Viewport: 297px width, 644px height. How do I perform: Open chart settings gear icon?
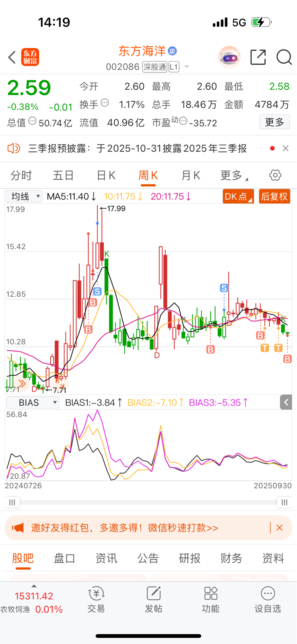click(x=275, y=175)
